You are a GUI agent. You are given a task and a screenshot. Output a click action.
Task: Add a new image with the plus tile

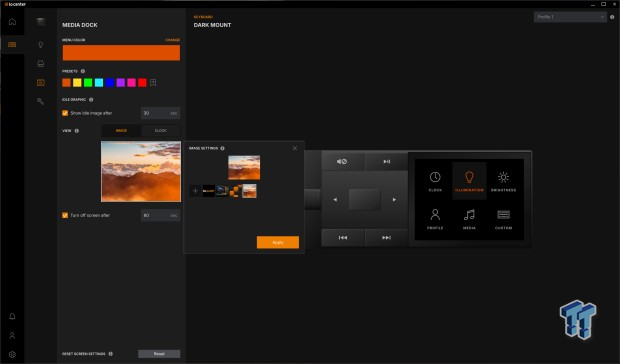195,191
